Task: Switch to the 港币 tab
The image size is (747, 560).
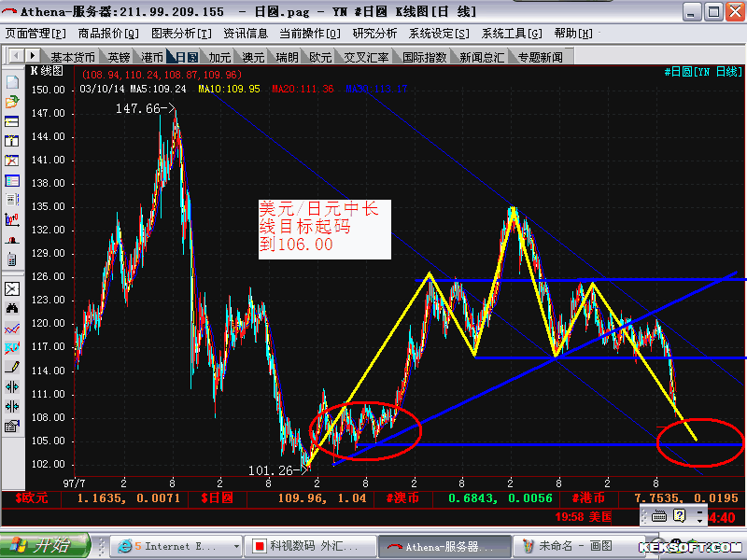Action: 152,57
